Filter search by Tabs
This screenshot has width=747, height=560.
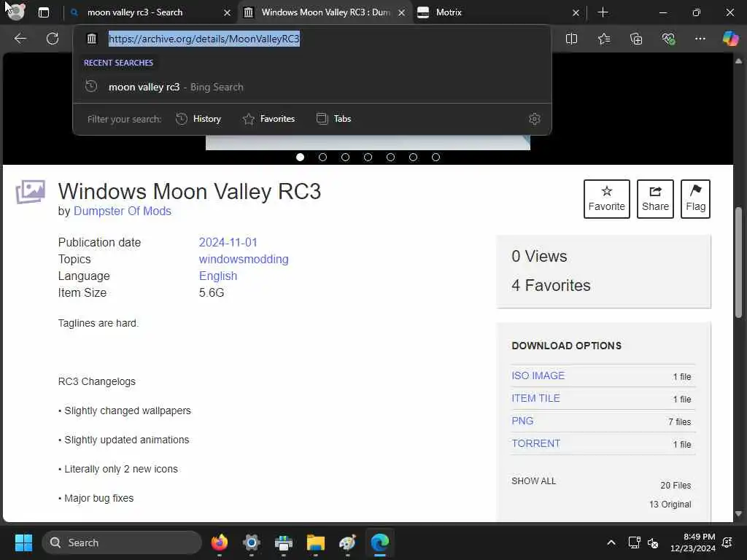(334, 119)
